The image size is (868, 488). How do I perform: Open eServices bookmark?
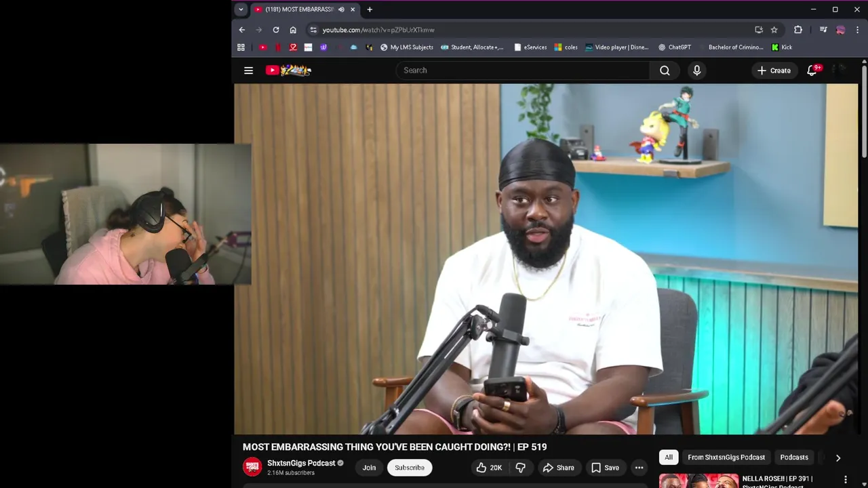pos(530,47)
